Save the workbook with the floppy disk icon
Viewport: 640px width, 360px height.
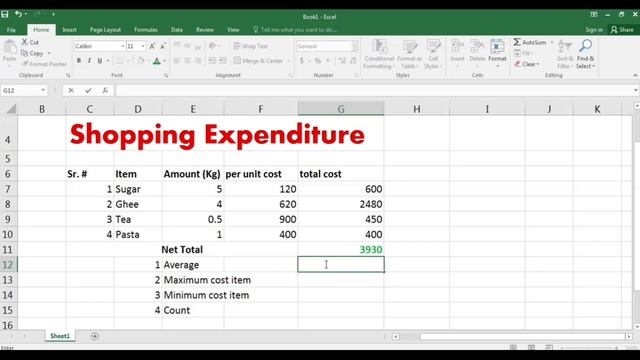click(5, 14)
